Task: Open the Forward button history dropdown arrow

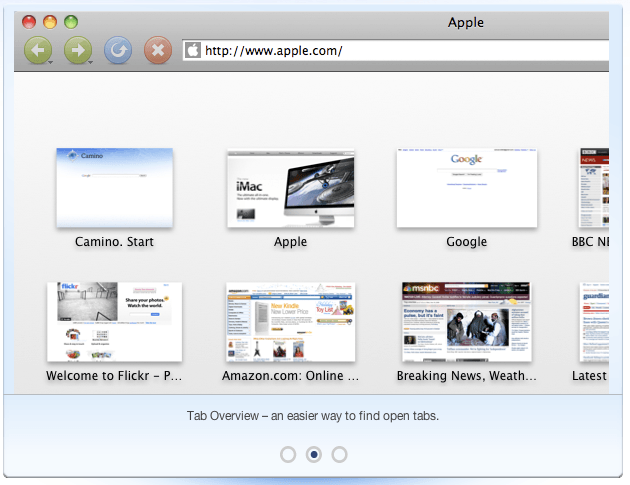Action: (x=90, y=62)
